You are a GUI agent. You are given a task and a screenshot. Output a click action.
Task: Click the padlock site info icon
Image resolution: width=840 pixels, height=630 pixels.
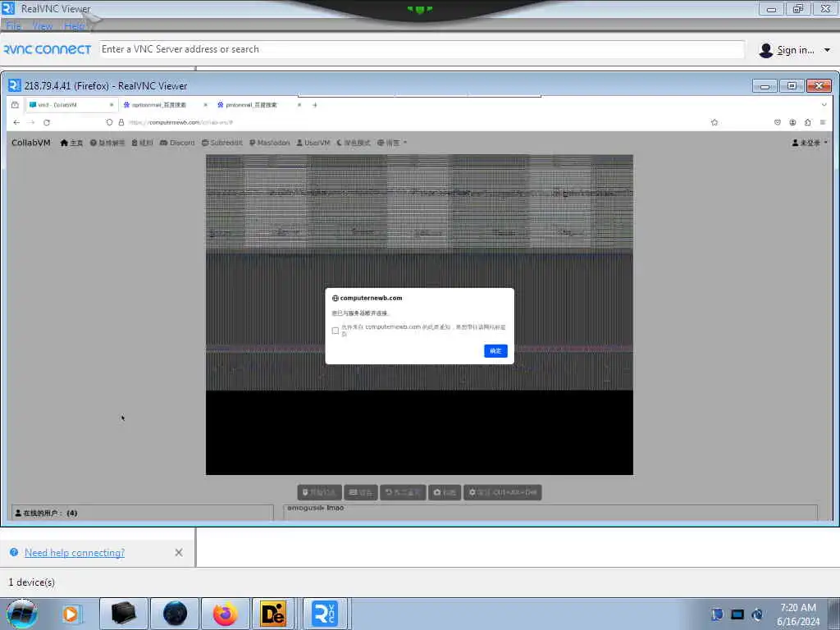coord(121,122)
